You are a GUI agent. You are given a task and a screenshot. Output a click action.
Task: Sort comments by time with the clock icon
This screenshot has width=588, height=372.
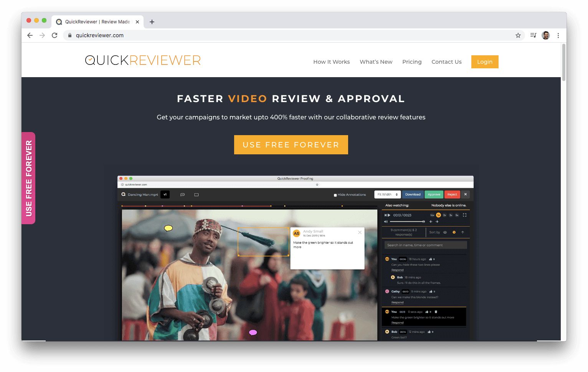454,232
